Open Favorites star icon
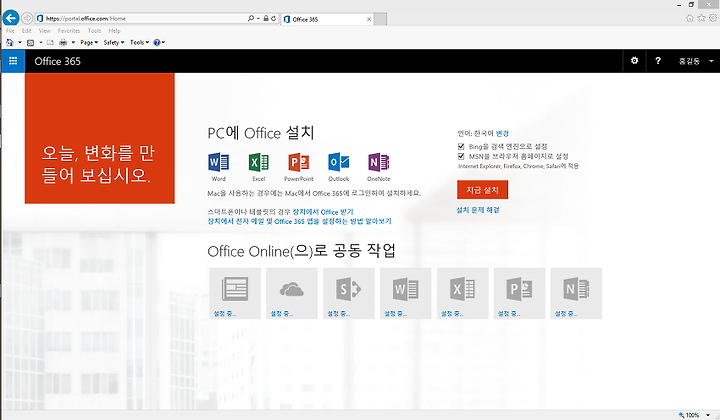The image size is (720, 420). coord(701,18)
